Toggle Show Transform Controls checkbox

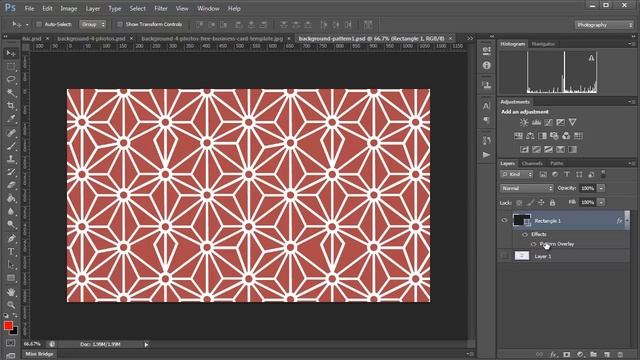(120, 24)
